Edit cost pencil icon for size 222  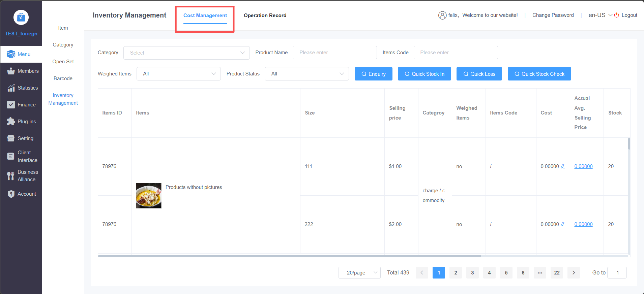pyautogui.click(x=563, y=224)
